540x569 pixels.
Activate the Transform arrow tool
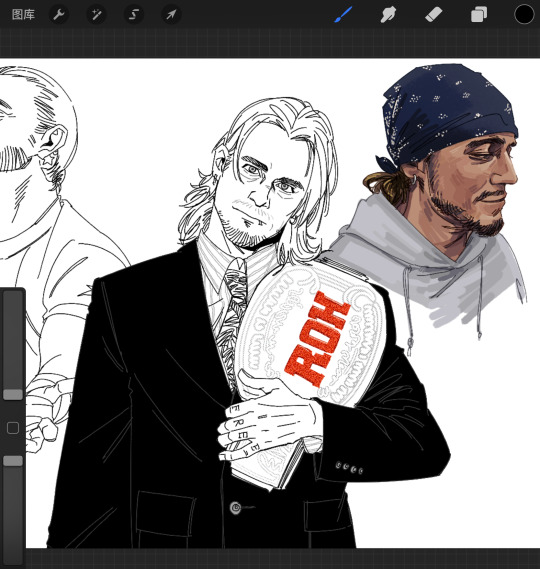171,15
